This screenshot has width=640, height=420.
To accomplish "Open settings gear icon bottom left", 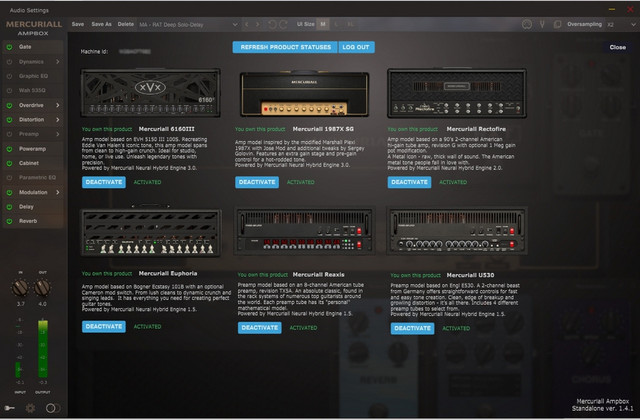I will (30, 408).
